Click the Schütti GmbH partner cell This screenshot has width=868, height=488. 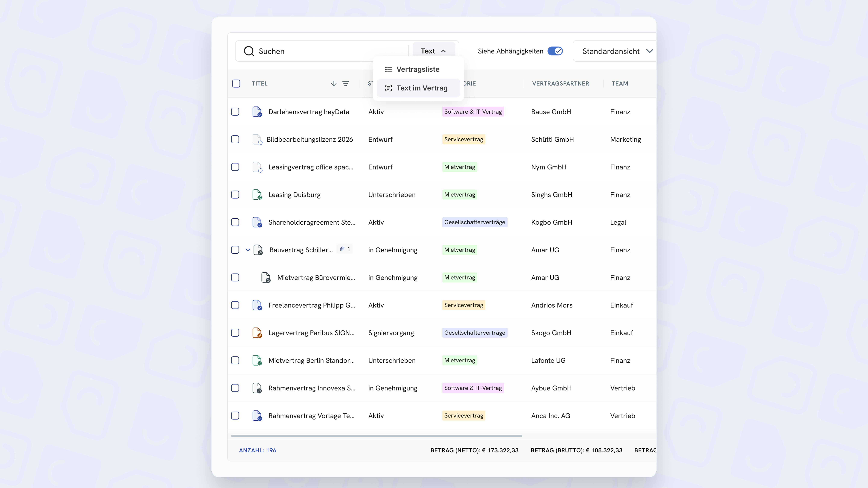[x=552, y=139]
